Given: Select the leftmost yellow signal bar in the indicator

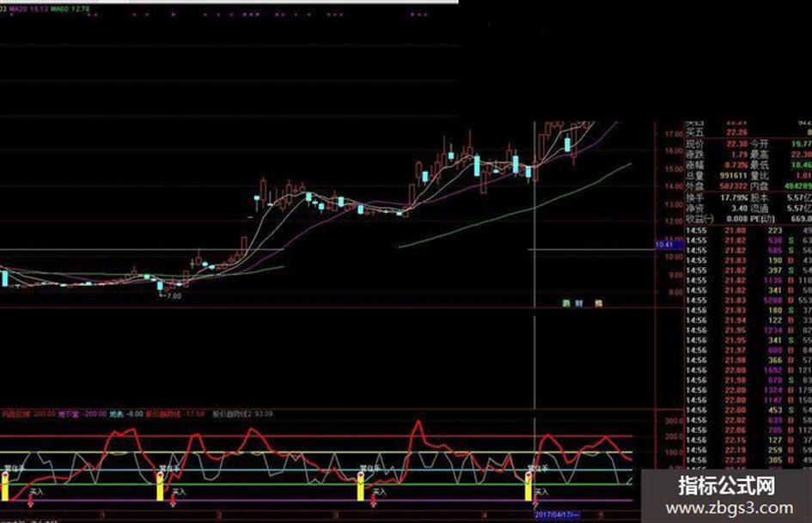Looking at the screenshot, I should point(5,489).
